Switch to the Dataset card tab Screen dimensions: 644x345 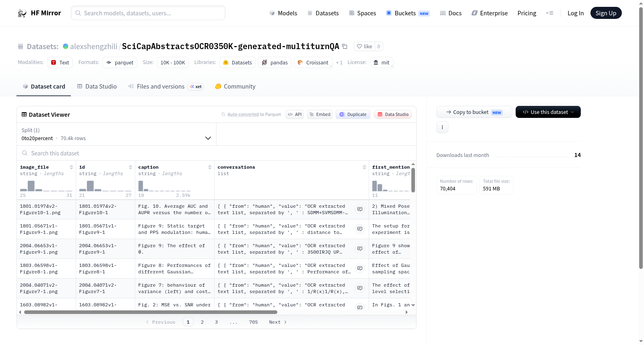[x=43, y=86]
